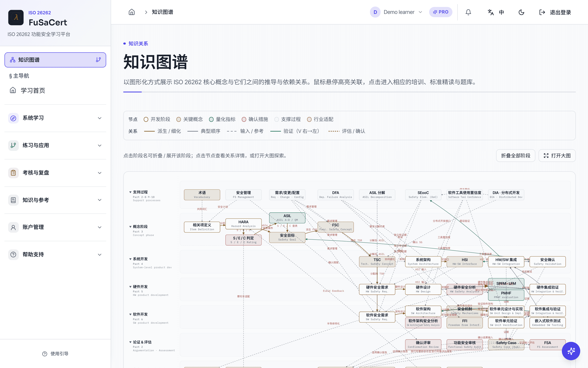The height and width of the screenshot is (368, 588).
Task: Open the Demo learner account dropdown
Action: coord(396,12)
